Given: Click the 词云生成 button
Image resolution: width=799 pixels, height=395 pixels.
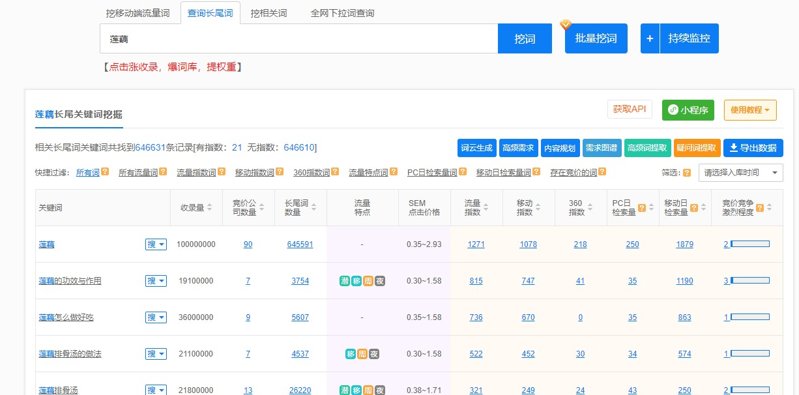Looking at the screenshot, I should [x=477, y=148].
